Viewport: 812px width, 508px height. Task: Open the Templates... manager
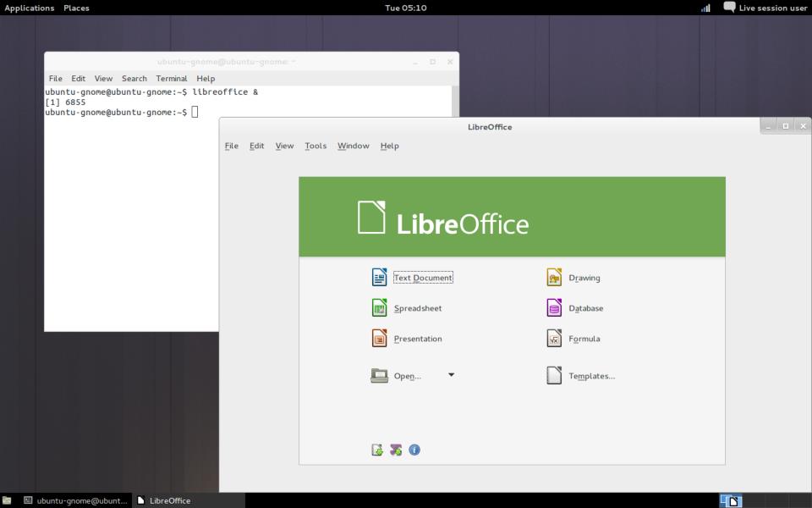(x=580, y=375)
